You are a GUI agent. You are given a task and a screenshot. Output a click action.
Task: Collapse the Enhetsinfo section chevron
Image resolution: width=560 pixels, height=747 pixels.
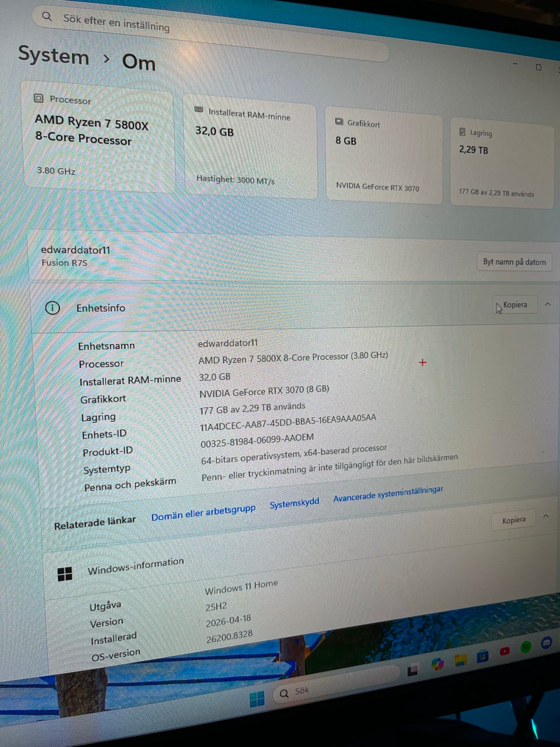click(x=548, y=304)
